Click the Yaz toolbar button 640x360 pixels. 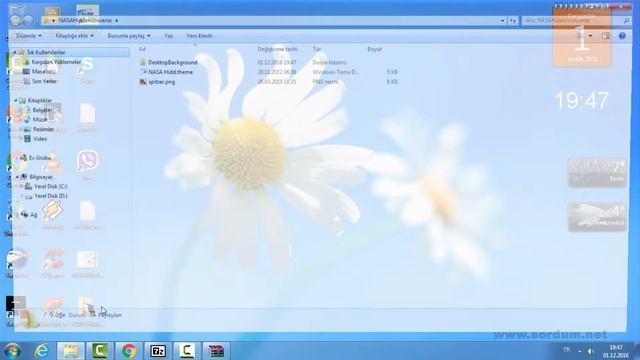[x=169, y=36]
